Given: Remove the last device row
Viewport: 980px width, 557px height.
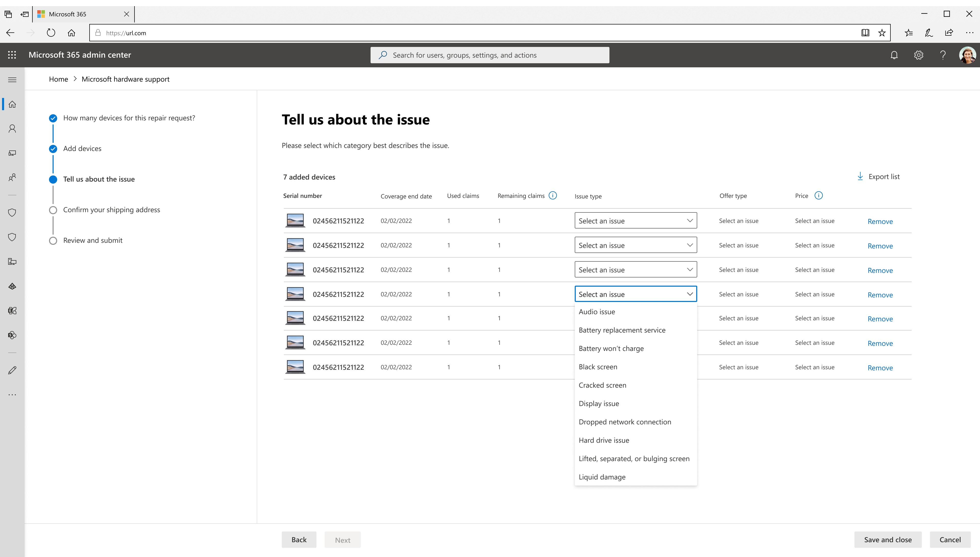Looking at the screenshot, I should 880,368.
